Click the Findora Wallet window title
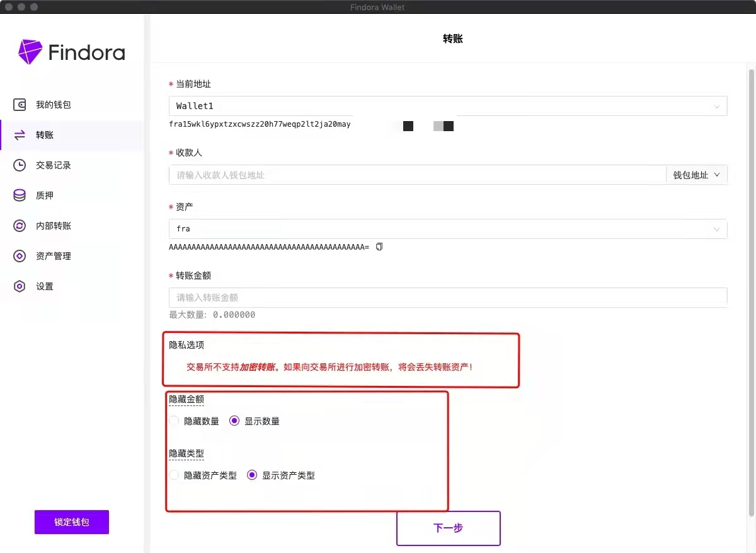 pos(378,7)
